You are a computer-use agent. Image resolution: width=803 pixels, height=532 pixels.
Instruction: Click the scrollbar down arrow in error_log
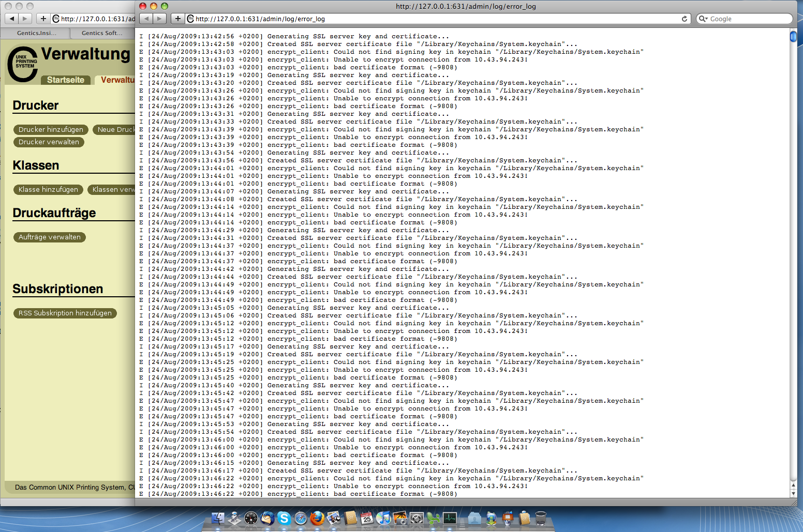coord(793,494)
